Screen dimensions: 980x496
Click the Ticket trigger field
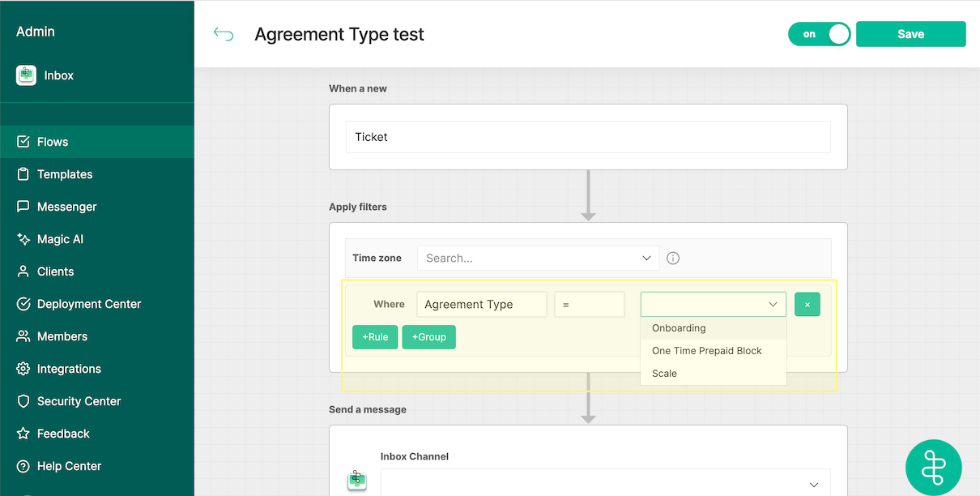tap(588, 137)
